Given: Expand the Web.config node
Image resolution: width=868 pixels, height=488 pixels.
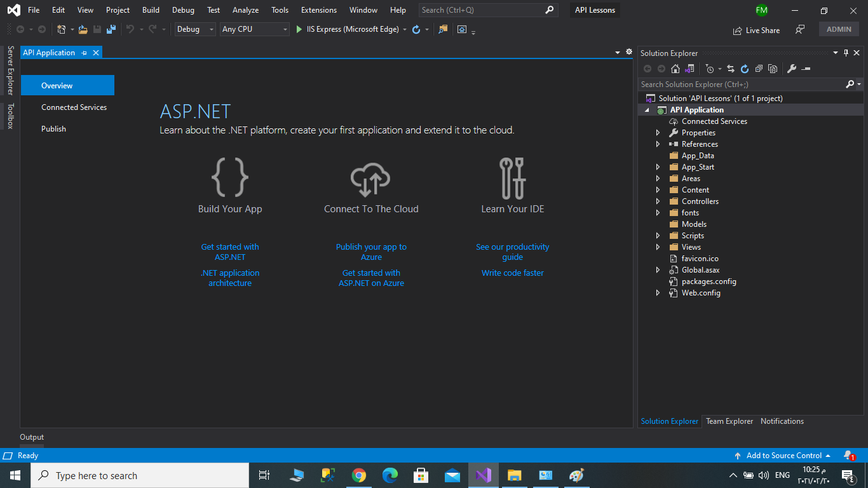Looking at the screenshot, I should pyautogui.click(x=658, y=293).
